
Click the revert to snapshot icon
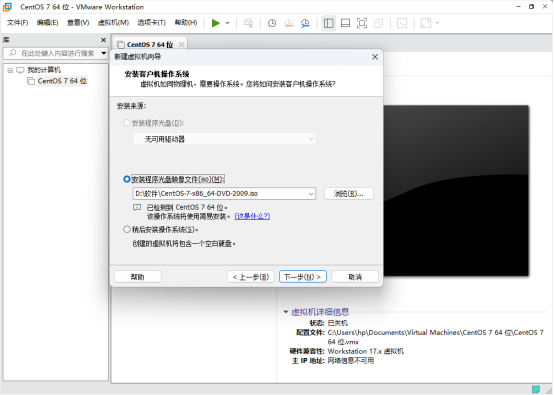point(288,23)
